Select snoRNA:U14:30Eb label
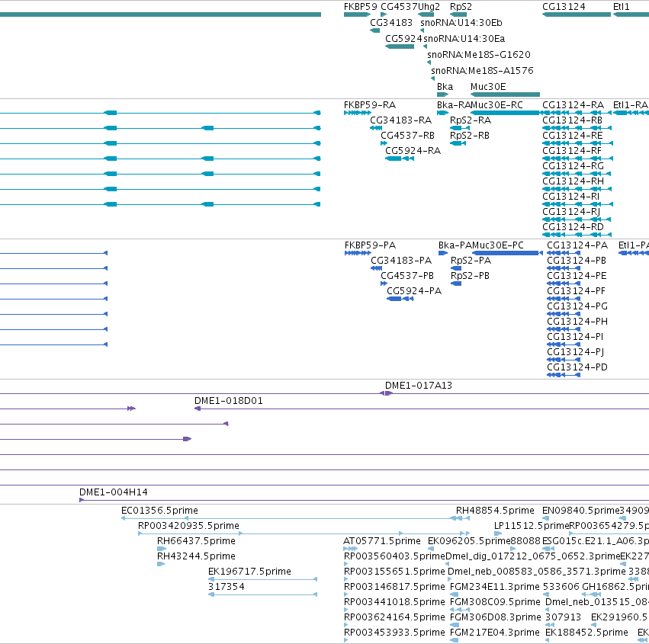The width and height of the screenshot is (649, 644). pos(461,22)
